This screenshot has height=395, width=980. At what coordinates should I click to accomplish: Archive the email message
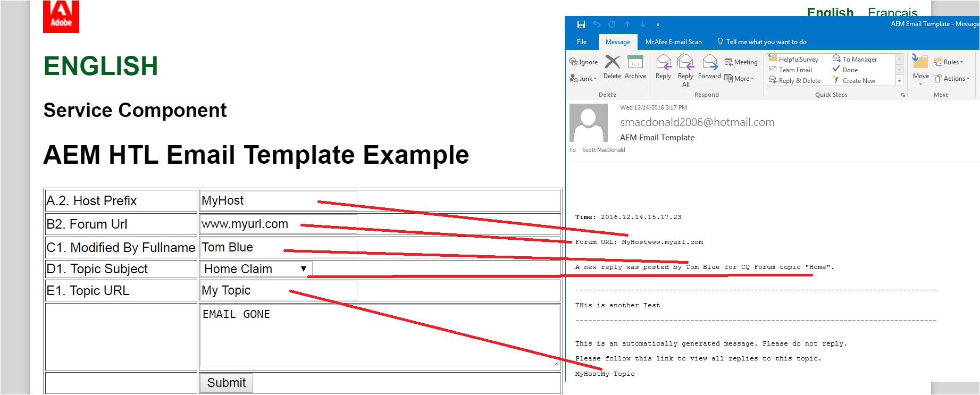point(635,68)
